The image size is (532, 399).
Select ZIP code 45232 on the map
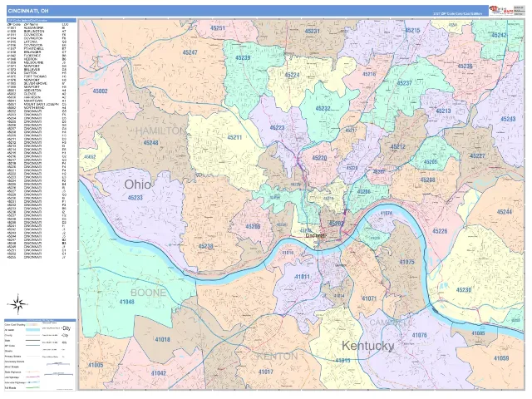coord(323,109)
